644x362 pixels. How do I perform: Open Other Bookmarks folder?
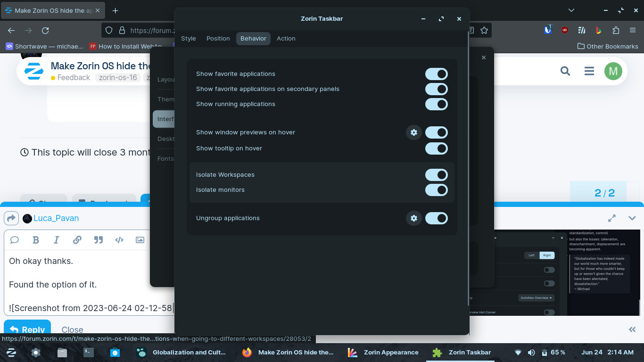point(608,46)
